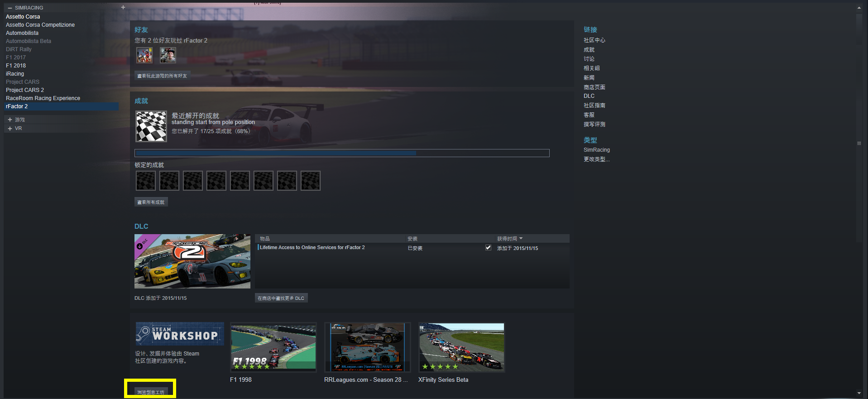This screenshot has width=868, height=399.
Task: Open the 客服 support link
Action: click(x=589, y=115)
